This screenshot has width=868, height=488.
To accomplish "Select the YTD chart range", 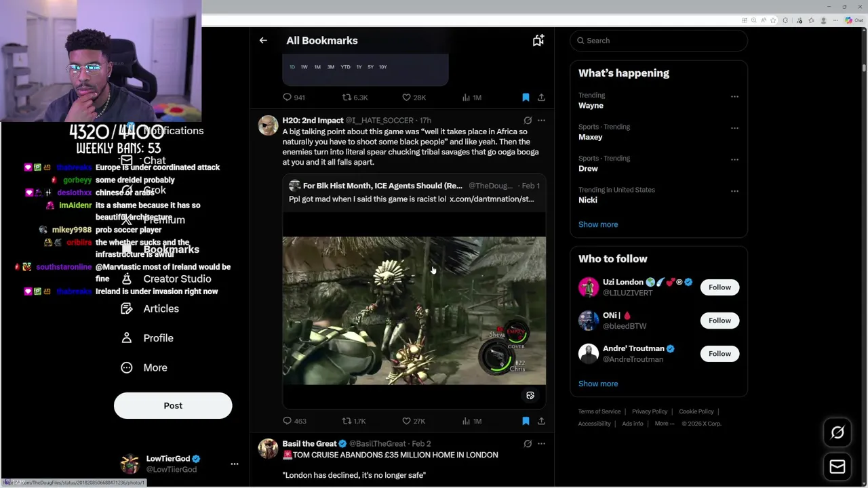I will [x=345, y=67].
